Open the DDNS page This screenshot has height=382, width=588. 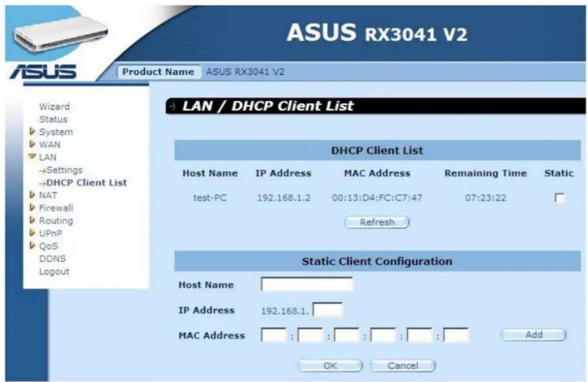(52, 259)
